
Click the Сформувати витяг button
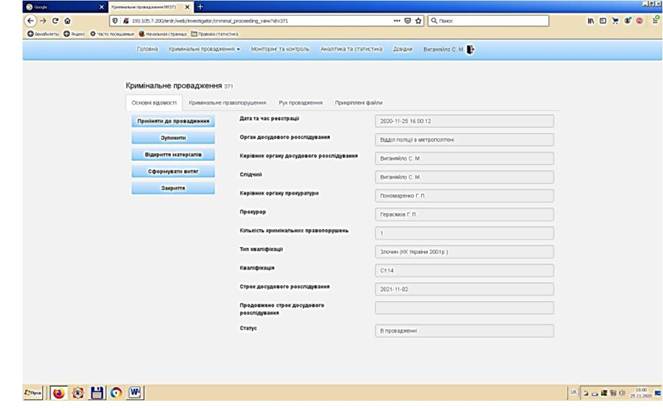pyautogui.click(x=173, y=171)
